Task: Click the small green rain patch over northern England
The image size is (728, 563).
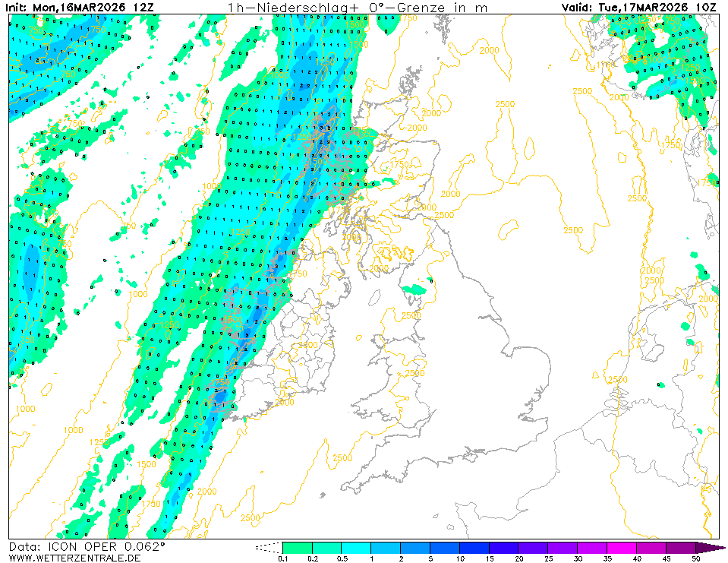Action: (x=414, y=289)
